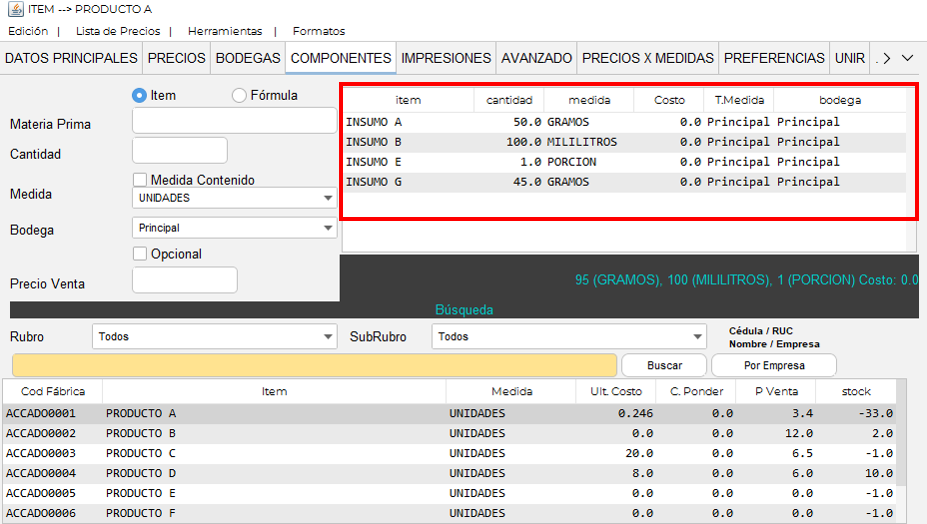The width and height of the screenshot is (927, 524).
Task: Click the Buscar button
Action: pyautogui.click(x=664, y=365)
